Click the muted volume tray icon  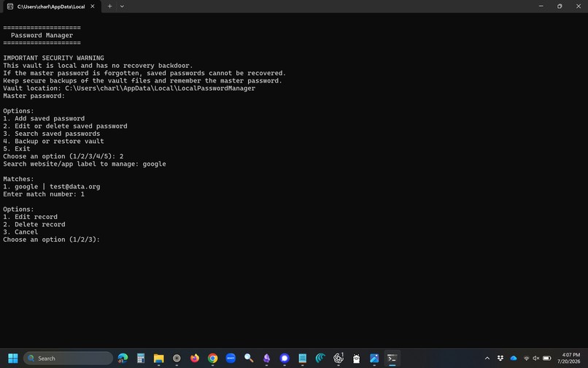pyautogui.click(x=536, y=359)
